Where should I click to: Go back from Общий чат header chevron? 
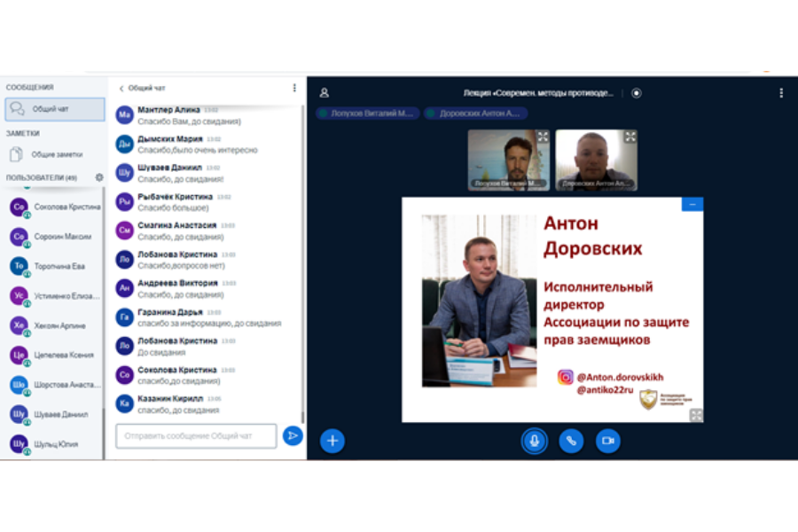(x=121, y=88)
